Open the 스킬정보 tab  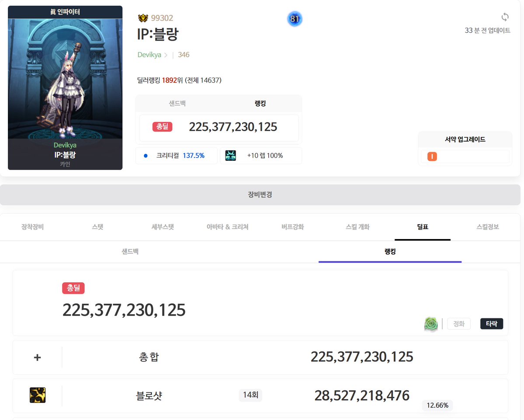click(x=488, y=227)
